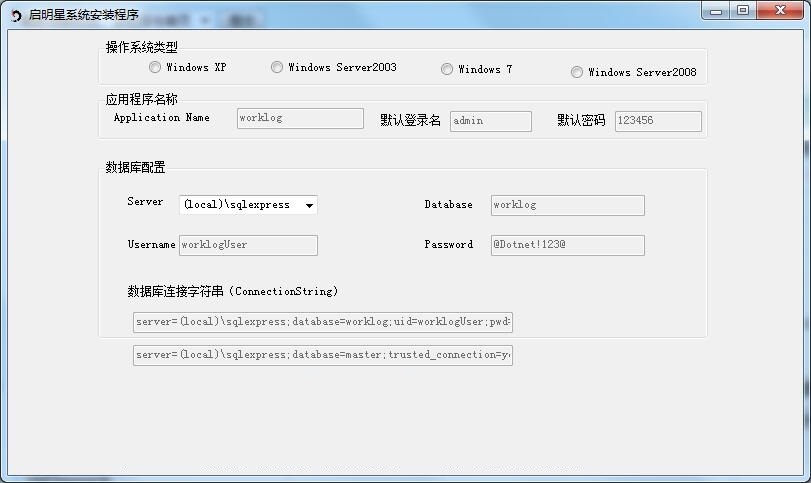The width and height of the screenshot is (811, 483).
Task: Select the Windows XP radio button
Action: pyautogui.click(x=155, y=67)
